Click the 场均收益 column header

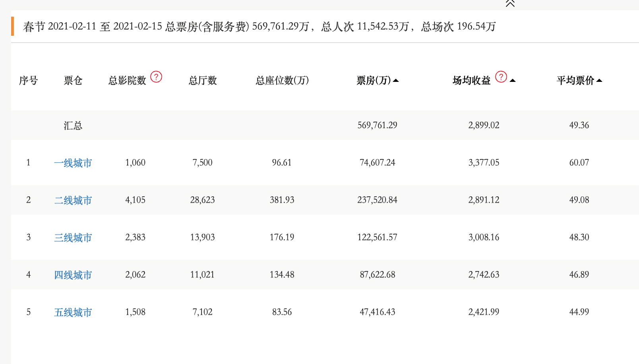tap(471, 81)
